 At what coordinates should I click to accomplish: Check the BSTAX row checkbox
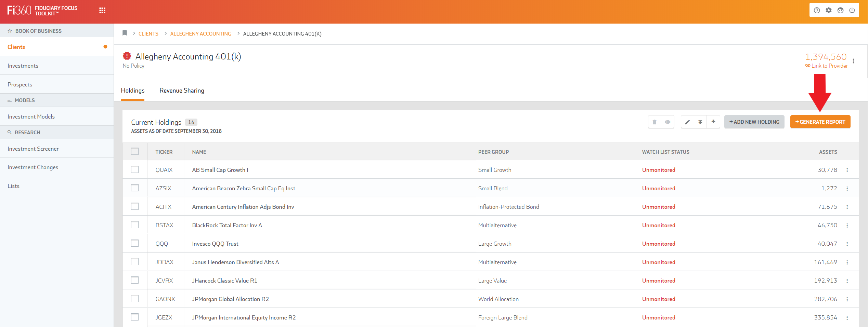(x=135, y=225)
